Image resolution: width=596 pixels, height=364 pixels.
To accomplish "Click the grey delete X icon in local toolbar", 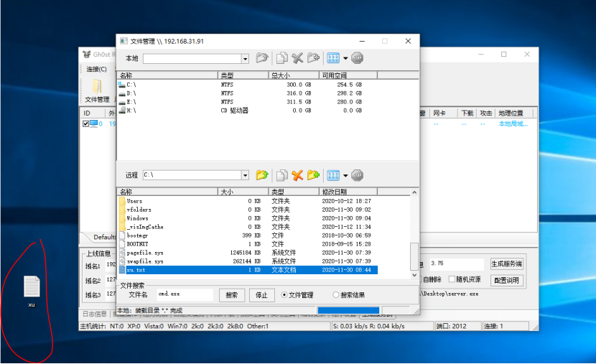I will tap(297, 58).
